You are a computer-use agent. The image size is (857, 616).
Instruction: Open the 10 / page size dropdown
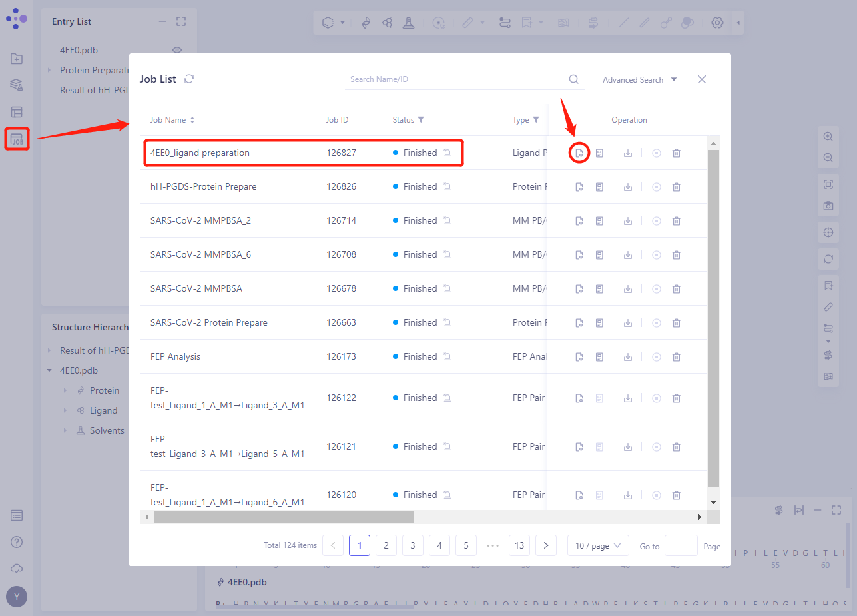pos(597,545)
